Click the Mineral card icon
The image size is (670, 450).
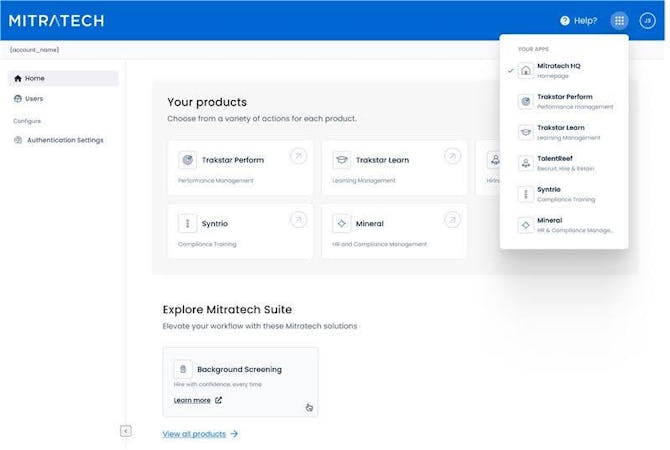point(341,223)
